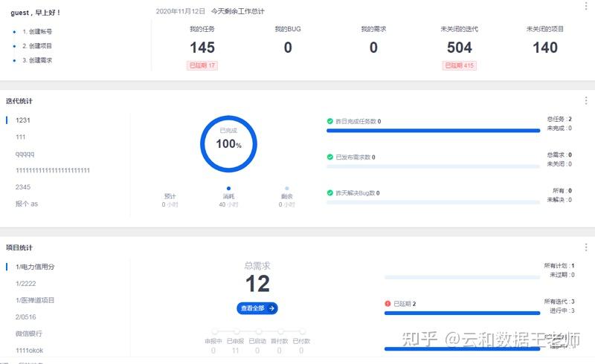595x364 pixels.
Task: Click the 我的任务 count 145
Action: pos(202,48)
